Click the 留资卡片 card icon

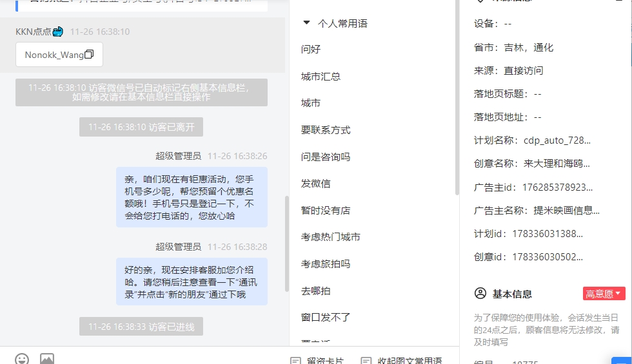[x=295, y=360]
